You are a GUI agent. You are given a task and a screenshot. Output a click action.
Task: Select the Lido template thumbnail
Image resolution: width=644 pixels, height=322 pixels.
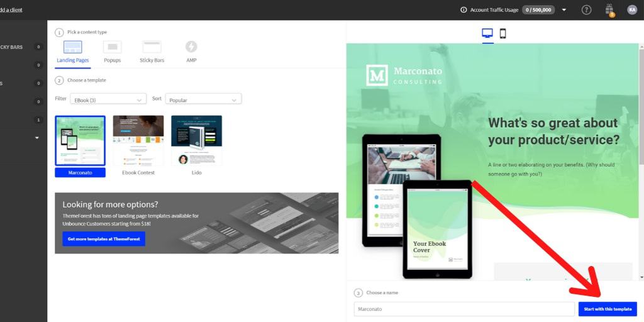[196, 140]
